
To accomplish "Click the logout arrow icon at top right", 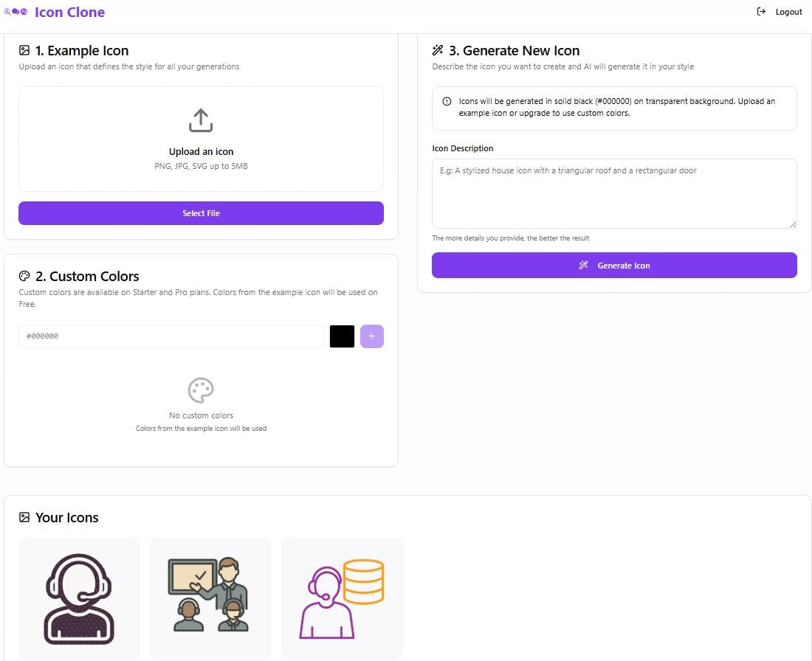I will click(x=761, y=12).
